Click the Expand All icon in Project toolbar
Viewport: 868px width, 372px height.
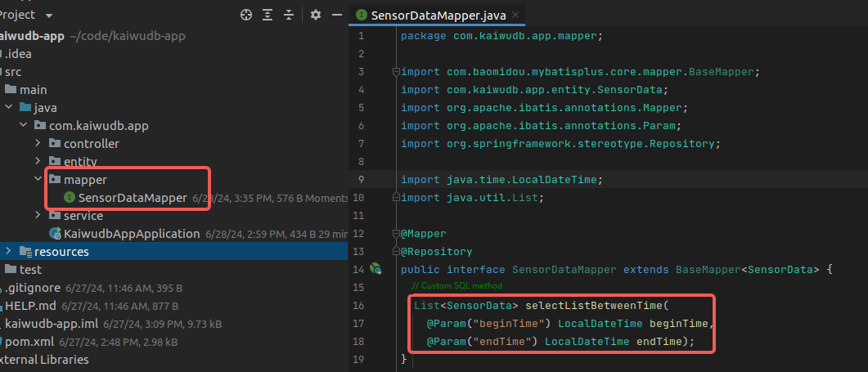coord(268,15)
